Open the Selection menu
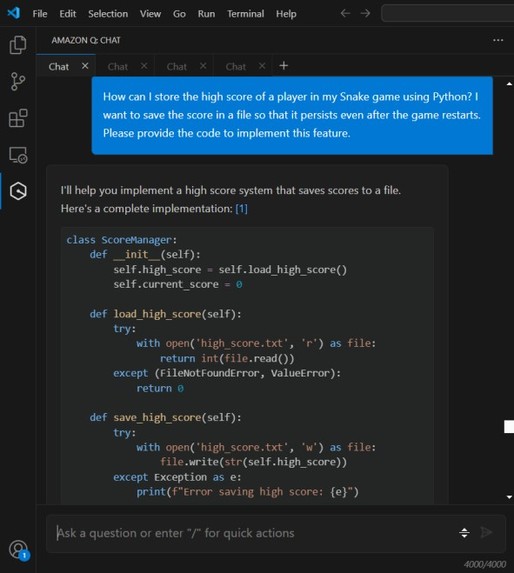 [108, 14]
